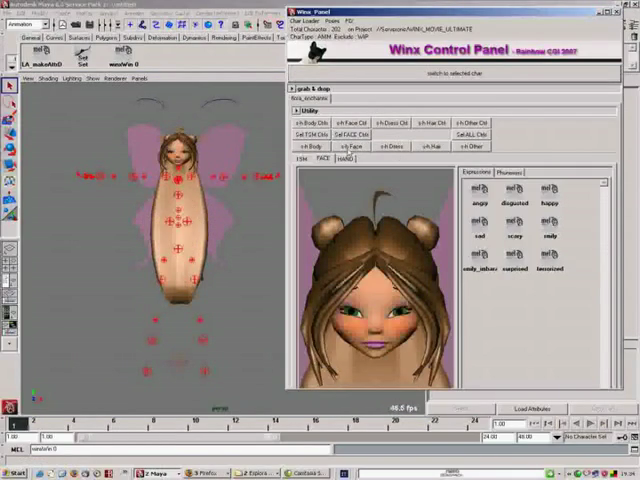This screenshot has width=640, height=480.
Task: Open the Deformation shelf tab
Action: pyautogui.click(x=162, y=38)
